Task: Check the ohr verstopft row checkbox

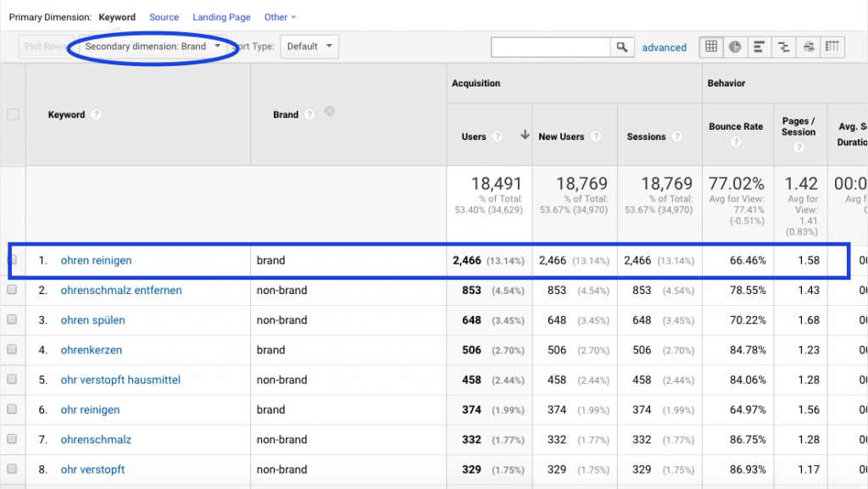Action: pos(12,470)
